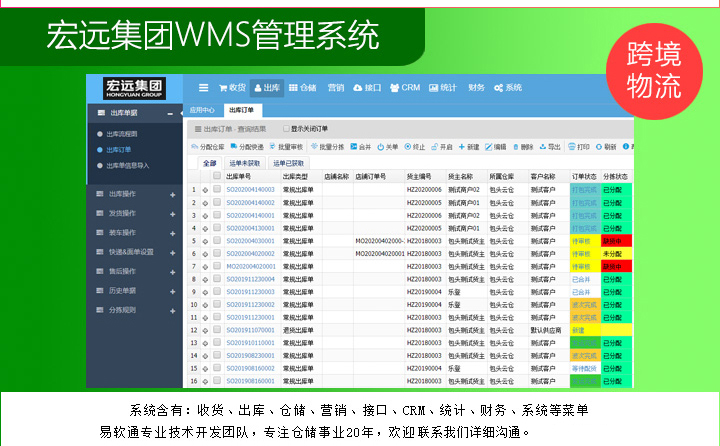Tick the checkbox for order SO202004030001
The width and height of the screenshot is (720, 446).
tap(217, 241)
